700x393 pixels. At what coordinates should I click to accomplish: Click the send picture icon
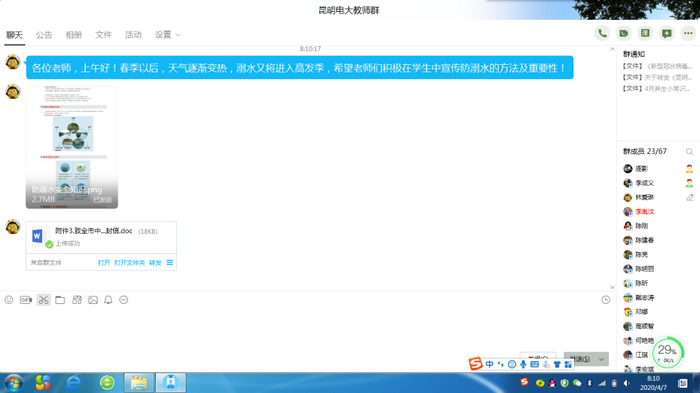pos(93,300)
